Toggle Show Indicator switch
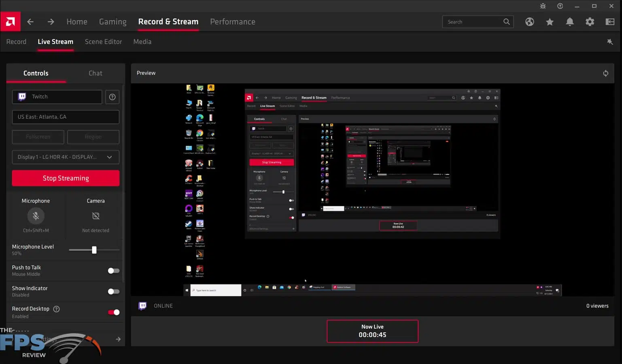The height and width of the screenshot is (364, 622). 114,291
